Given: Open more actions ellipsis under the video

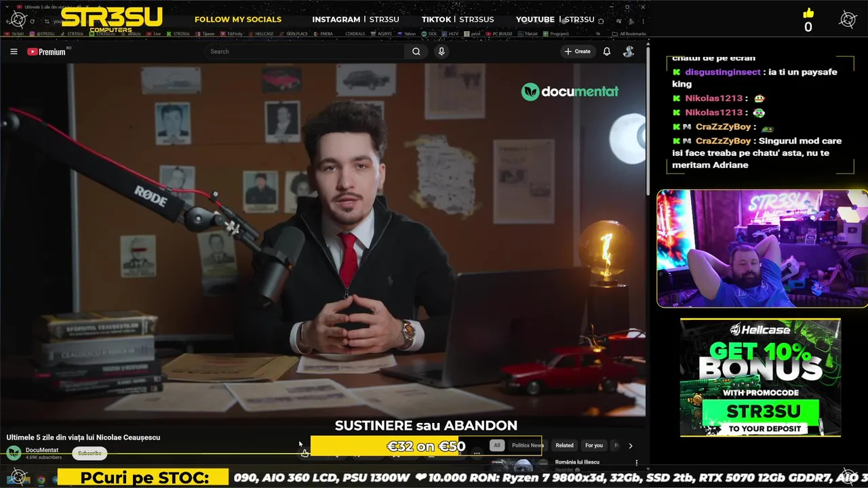Looking at the screenshot, I should click(477, 452).
